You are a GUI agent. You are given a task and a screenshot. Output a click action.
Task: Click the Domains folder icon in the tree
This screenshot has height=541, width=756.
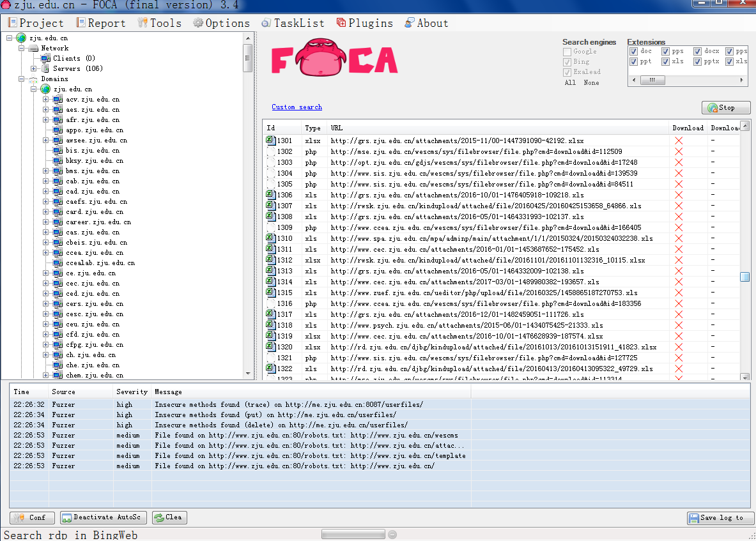click(x=33, y=79)
